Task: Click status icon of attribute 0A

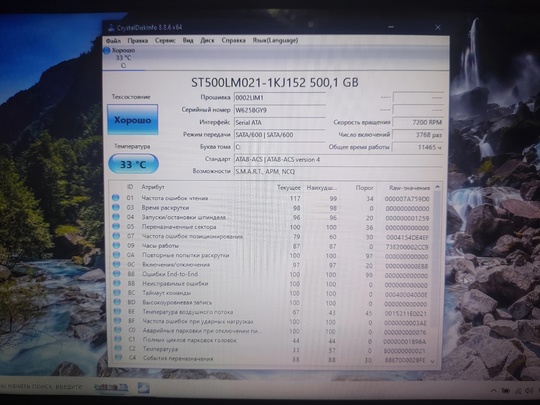Action: tap(117, 255)
